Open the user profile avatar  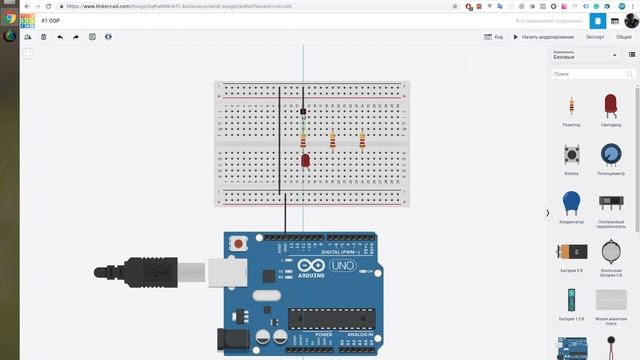(631, 21)
